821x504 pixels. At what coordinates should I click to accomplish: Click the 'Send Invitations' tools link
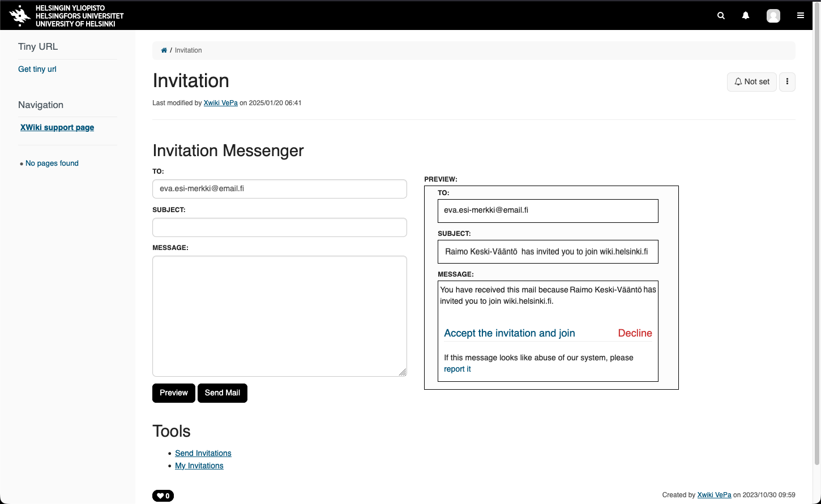click(x=203, y=453)
